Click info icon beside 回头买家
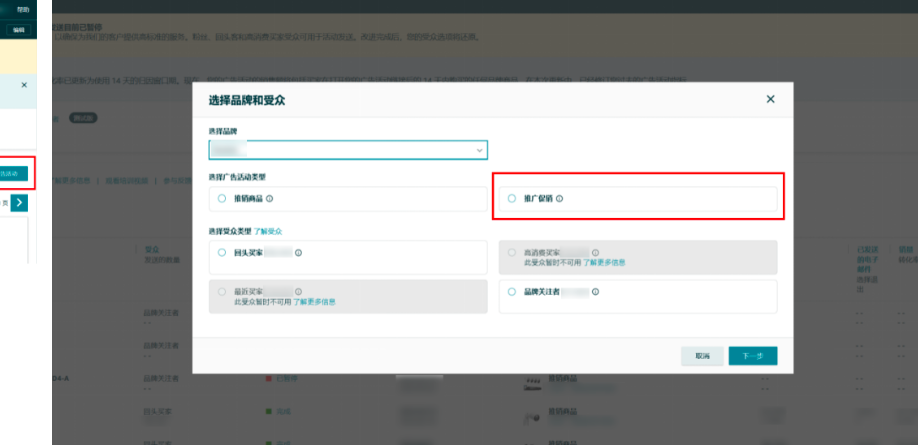This screenshot has height=446, width=918. point(299,253)
